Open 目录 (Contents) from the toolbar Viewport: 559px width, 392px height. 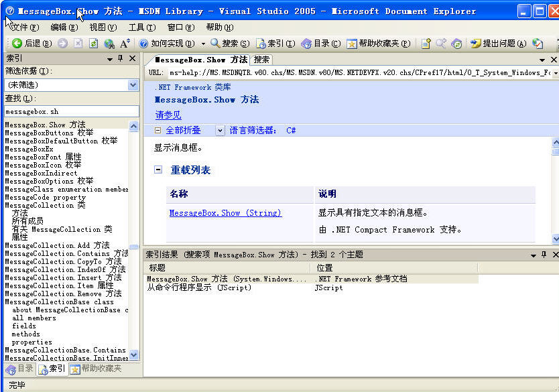pos(321,44)
